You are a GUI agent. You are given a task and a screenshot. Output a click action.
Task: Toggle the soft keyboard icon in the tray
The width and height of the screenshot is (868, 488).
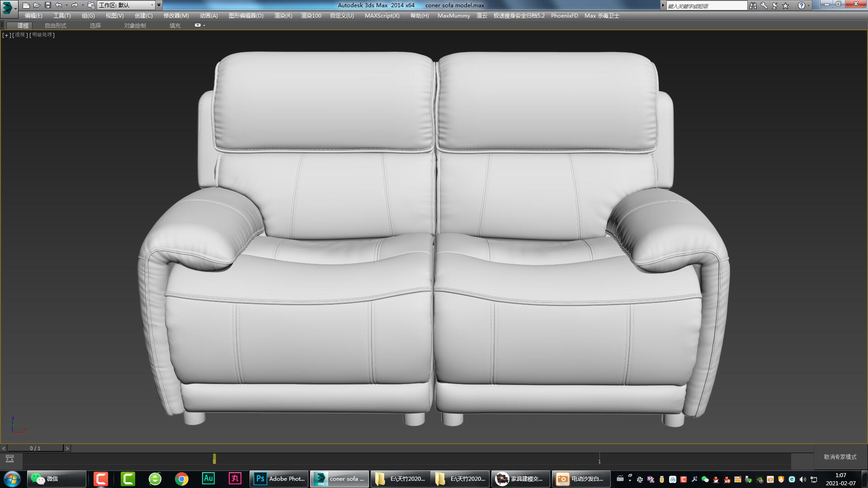[x=620, y=479]
